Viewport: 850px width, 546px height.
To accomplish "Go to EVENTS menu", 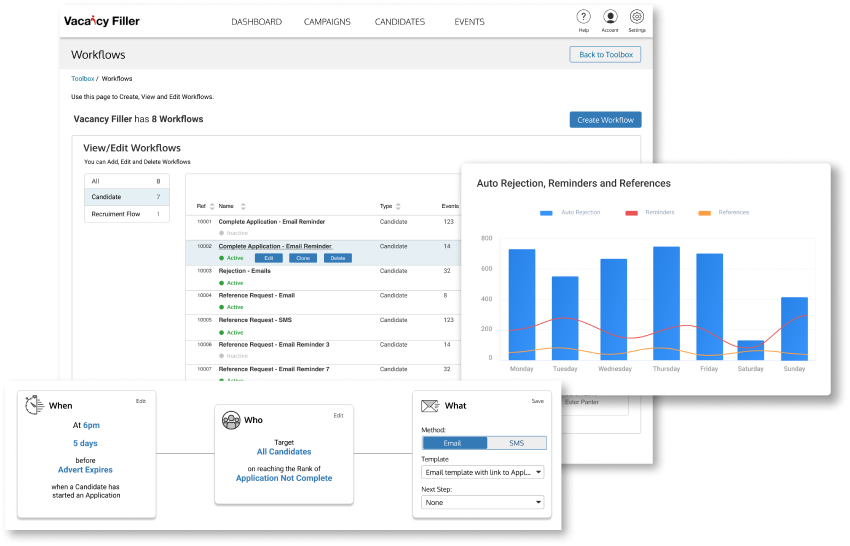I will (469, 22).
